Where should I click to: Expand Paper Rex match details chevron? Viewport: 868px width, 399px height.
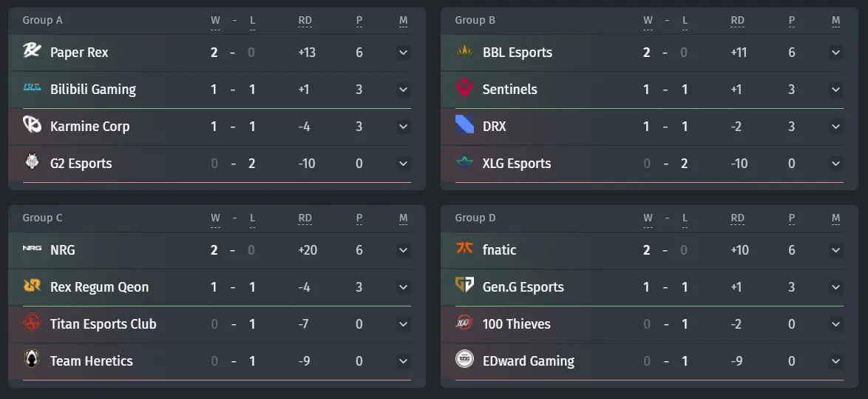403,53
